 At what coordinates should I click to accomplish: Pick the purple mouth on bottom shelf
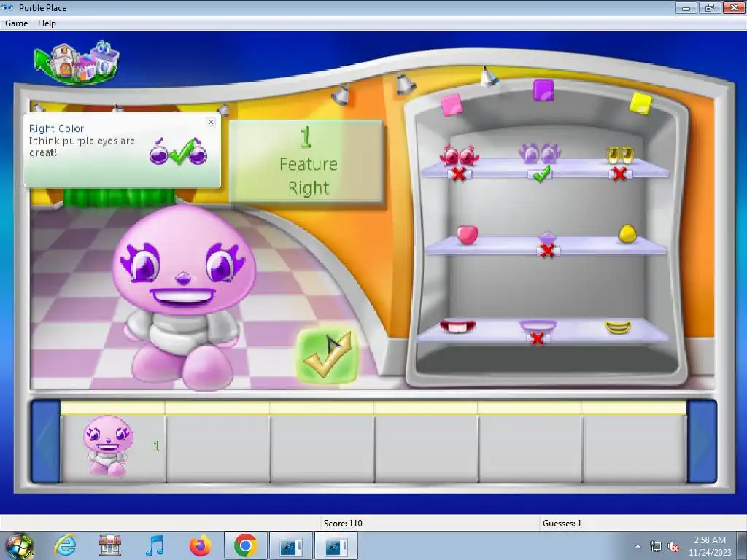[x=538, y=326]
